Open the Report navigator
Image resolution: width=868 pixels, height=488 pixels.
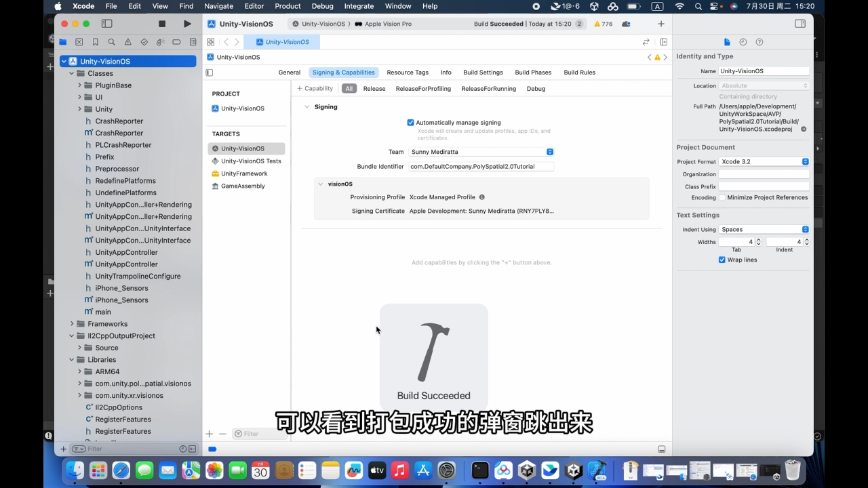pos(193,42)
